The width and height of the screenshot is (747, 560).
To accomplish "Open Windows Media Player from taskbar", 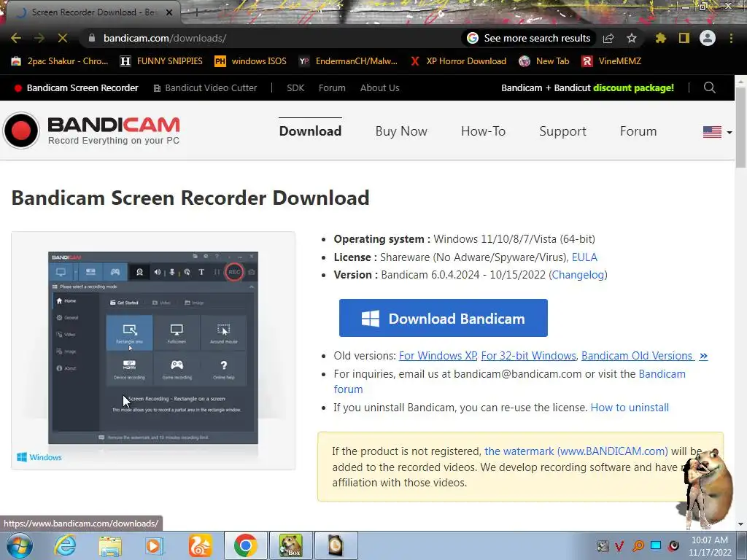I will tap(155, 545).
